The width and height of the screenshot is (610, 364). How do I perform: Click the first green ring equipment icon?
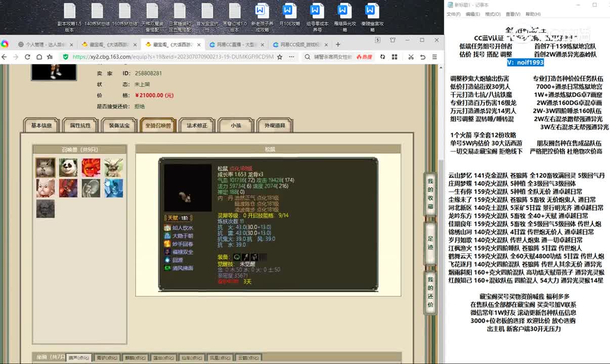click(x=237, y=257)
